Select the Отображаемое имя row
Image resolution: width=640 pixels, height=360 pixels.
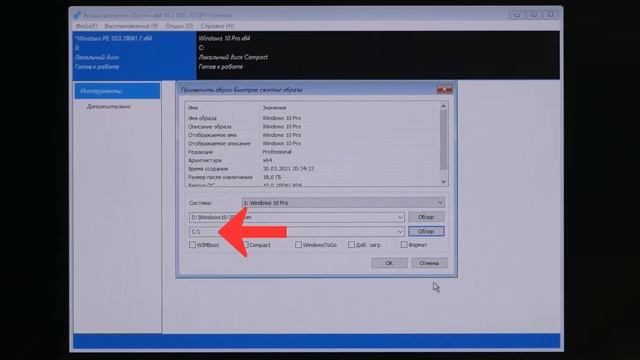[312, 135]
